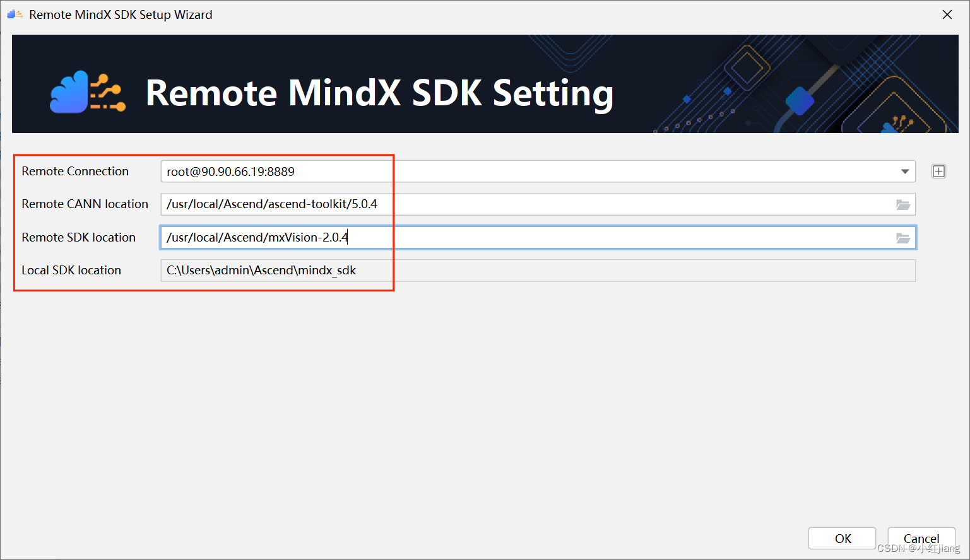Expand the Remote Connection dropdown arrow

coord(905,172)
